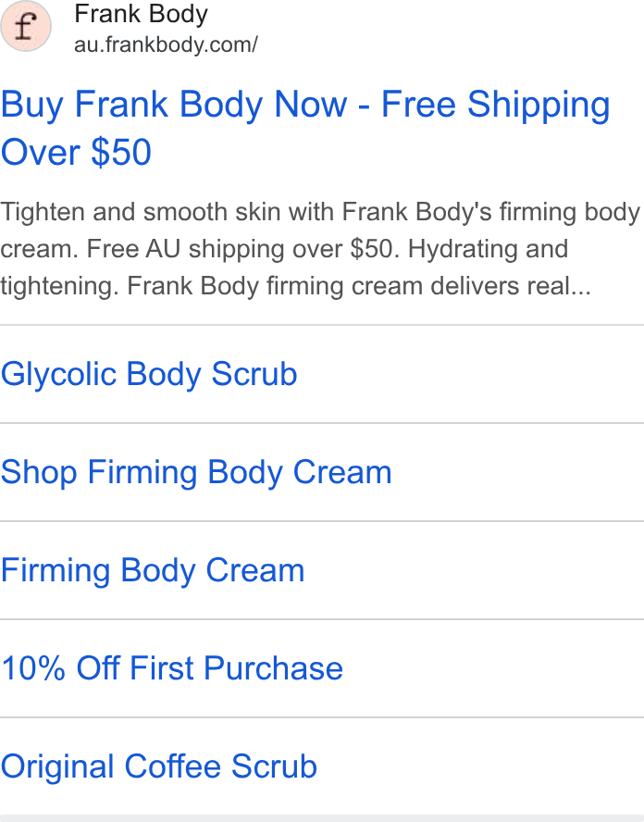The height and width of the screenshot is (822, 644).
Task: Click the letter f inside the pink logo
Action: 26,27
